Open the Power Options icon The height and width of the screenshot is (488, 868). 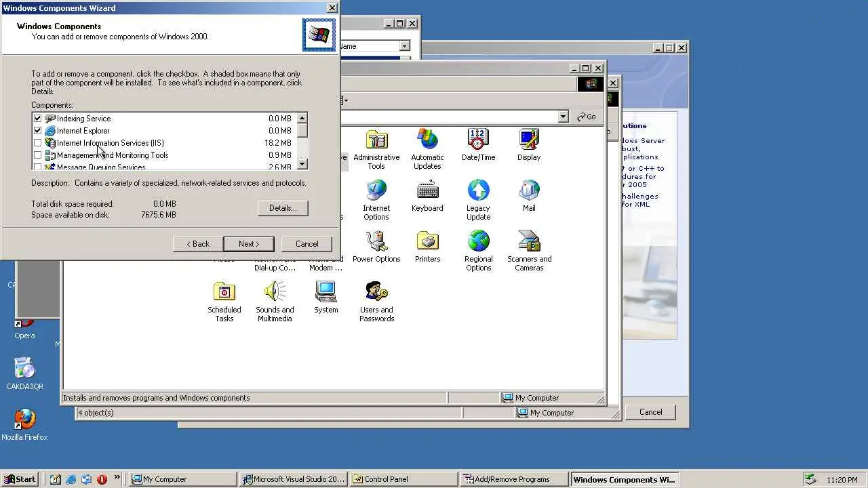(376, 247)
